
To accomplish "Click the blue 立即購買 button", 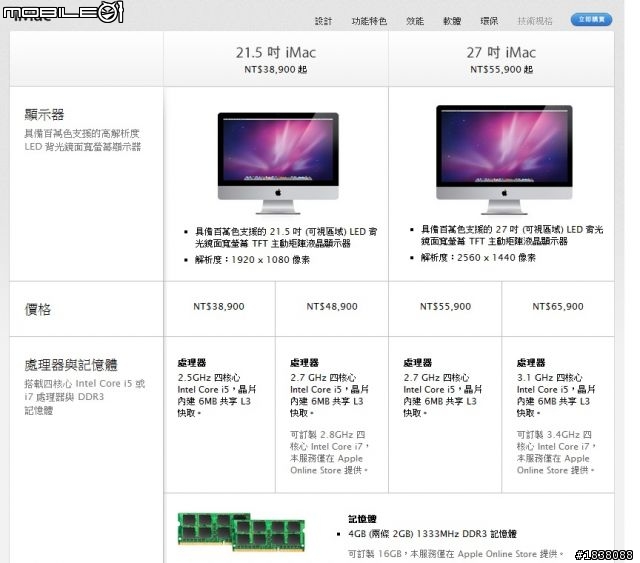I will tap(591, 20).
